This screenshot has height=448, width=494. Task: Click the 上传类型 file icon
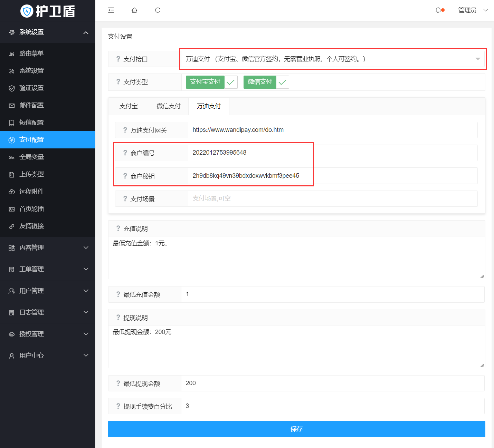pyautogui.click(x=12, y=174)
